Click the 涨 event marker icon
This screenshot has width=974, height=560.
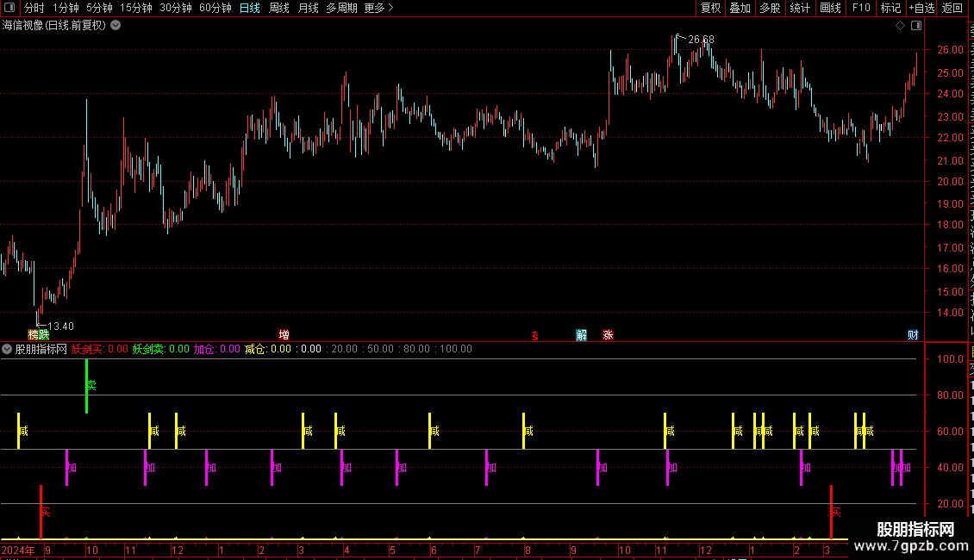tap(609, 335)
